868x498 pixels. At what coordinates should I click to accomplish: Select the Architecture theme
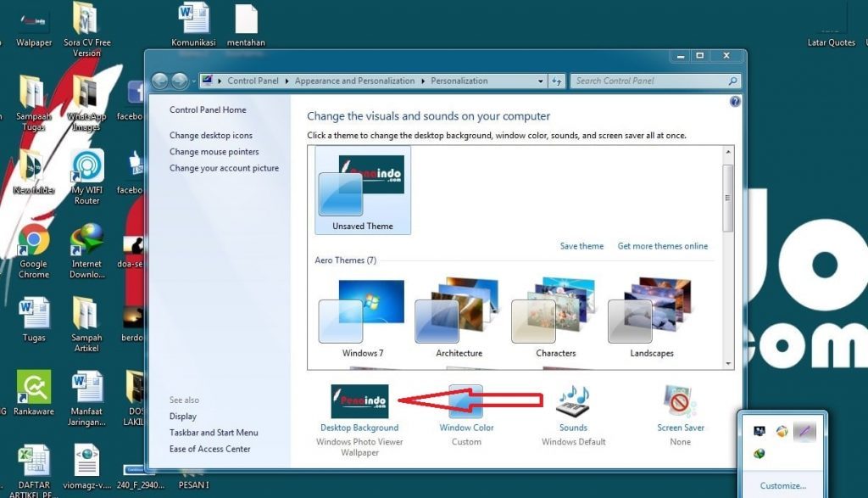point(459,318)
